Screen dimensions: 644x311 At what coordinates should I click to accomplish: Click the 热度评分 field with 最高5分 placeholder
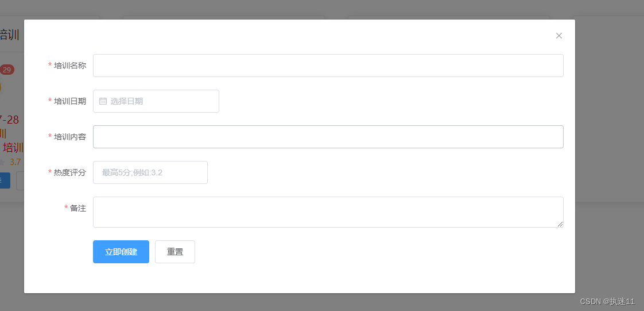tap(150, 172)
